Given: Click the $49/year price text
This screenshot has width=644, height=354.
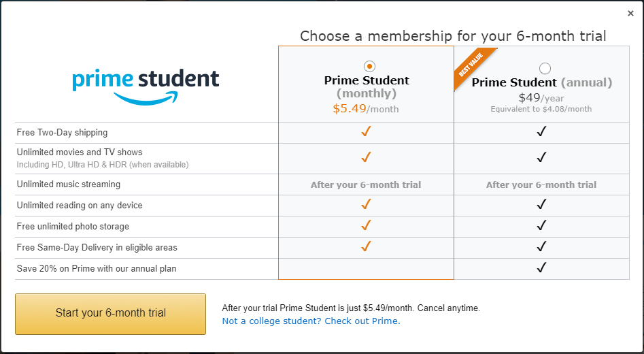Looking at the screenshot, I should point(541,98).
